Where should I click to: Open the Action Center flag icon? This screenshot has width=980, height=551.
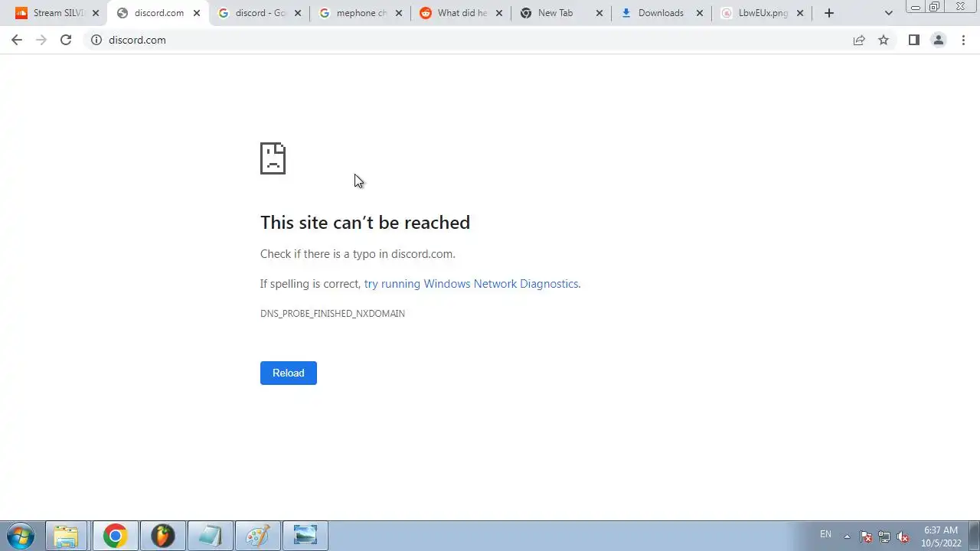[866, 536]
